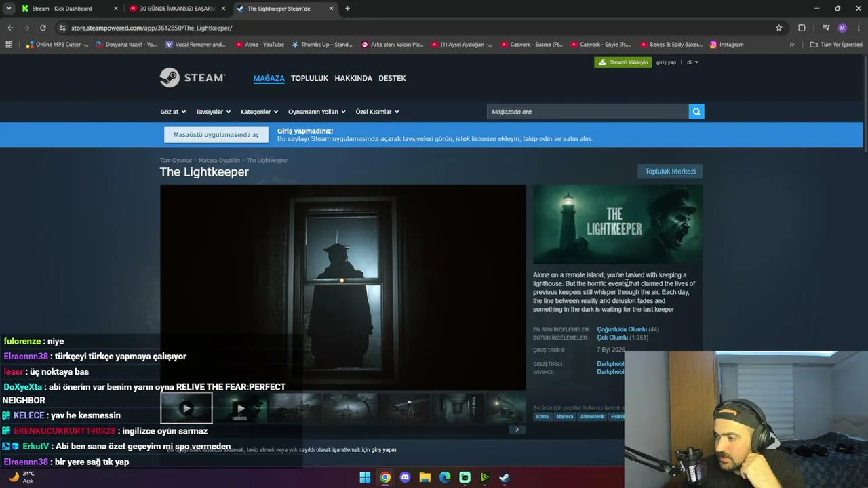The image size is (868, 488).
Task: Close the Kick Dashboard tab
Action: [115, 9]
